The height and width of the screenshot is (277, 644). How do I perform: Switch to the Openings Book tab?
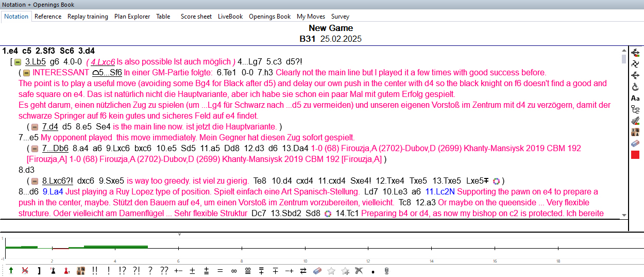click(269, 17)
